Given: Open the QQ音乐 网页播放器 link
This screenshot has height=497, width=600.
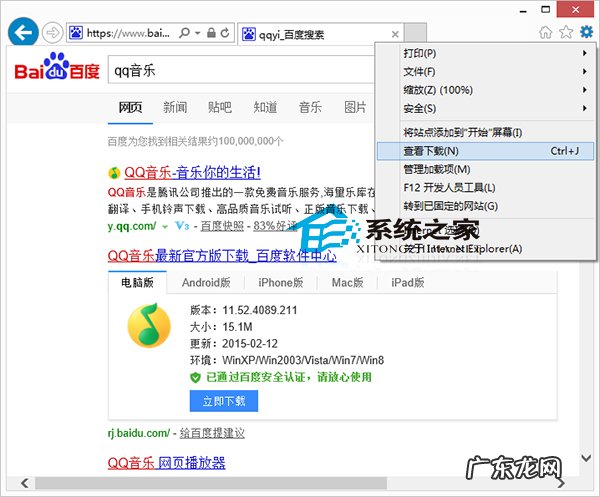Looking at the screenshot, I should point(166,463).
